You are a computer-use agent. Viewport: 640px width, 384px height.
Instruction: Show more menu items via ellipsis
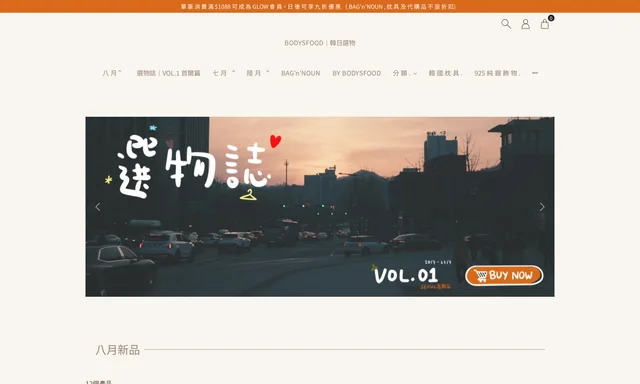tap(535, 73)
